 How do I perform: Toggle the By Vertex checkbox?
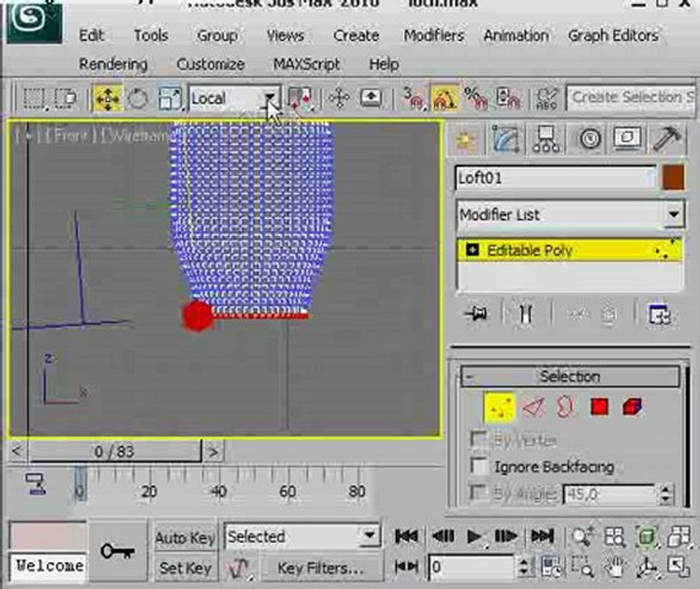(479, 439)
